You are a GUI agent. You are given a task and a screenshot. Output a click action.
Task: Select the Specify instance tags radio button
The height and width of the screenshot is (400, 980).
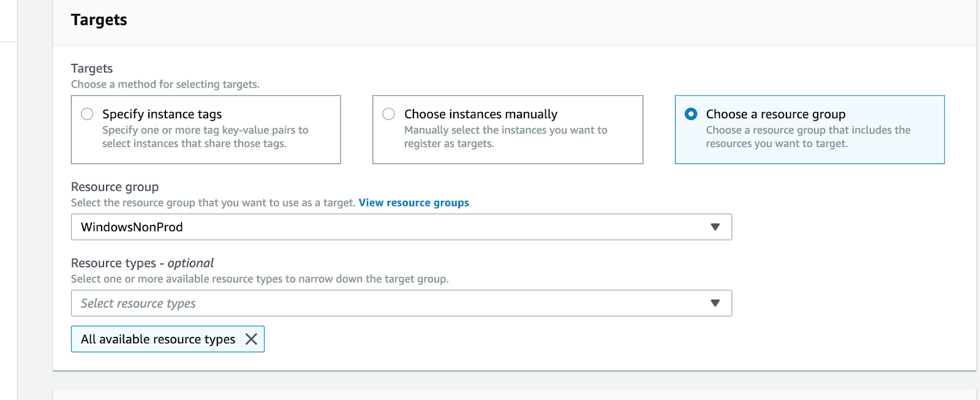coord(88,114)
